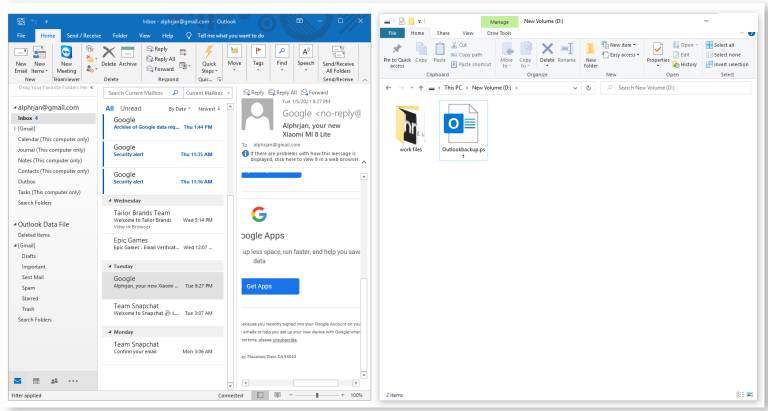Collapse the Outlook Data File tree
Viewport: 768px width, 411px height.
click(15, 224)
